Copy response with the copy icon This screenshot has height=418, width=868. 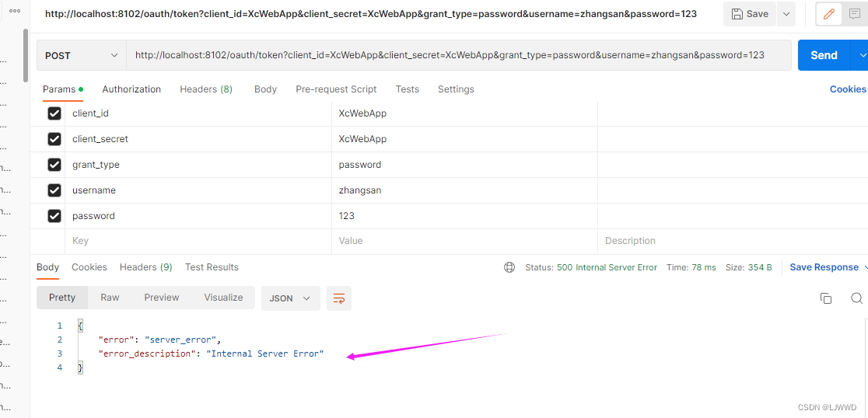825,298
